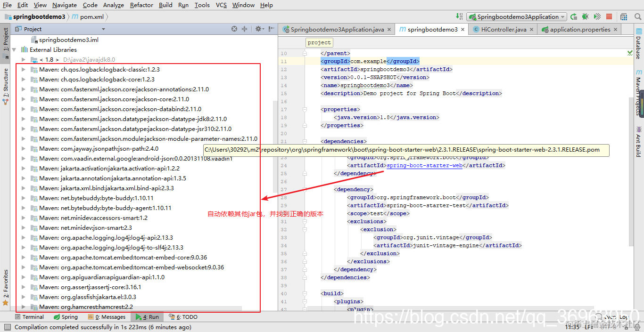Expand Maven jackson-core:2.11.0 library

click(x=24, y=99)
